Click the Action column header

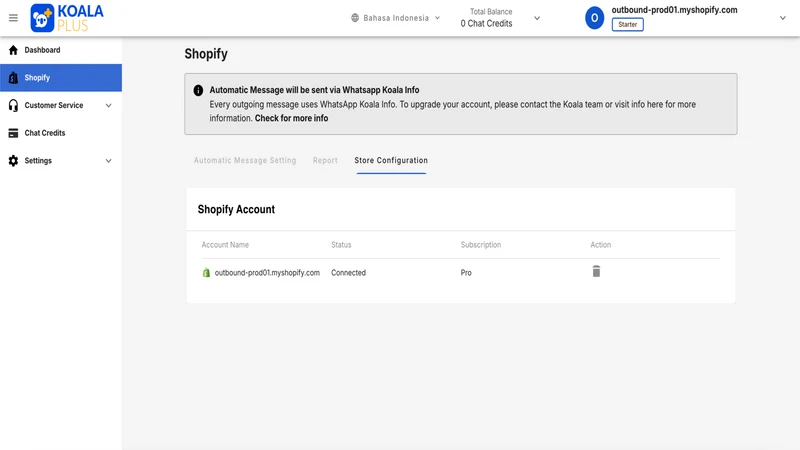[x=601, y=245]
